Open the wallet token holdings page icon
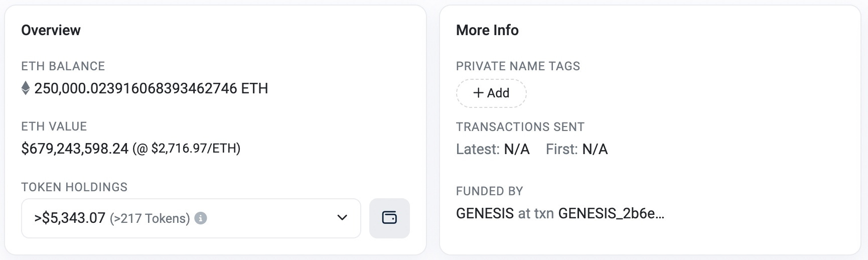 389,218
